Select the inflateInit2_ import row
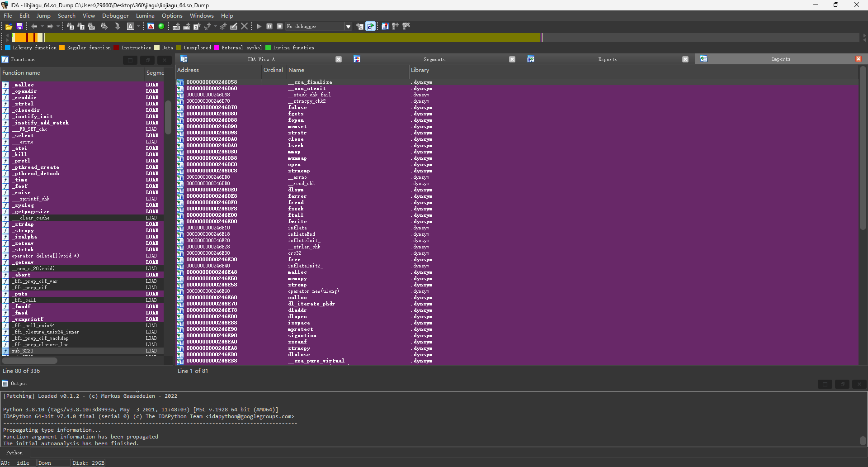The width and height of the screenshot is (868, 467). [x=517, y=266]
